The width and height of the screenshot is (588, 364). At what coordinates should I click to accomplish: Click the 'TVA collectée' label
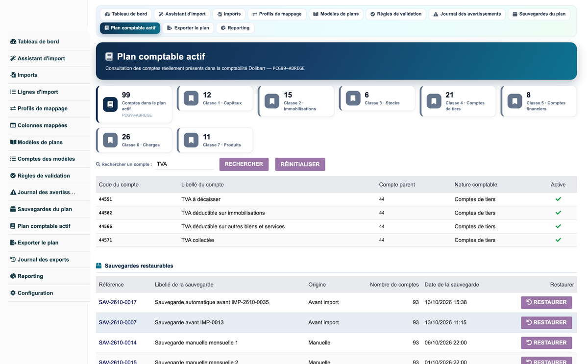[197, 240]
